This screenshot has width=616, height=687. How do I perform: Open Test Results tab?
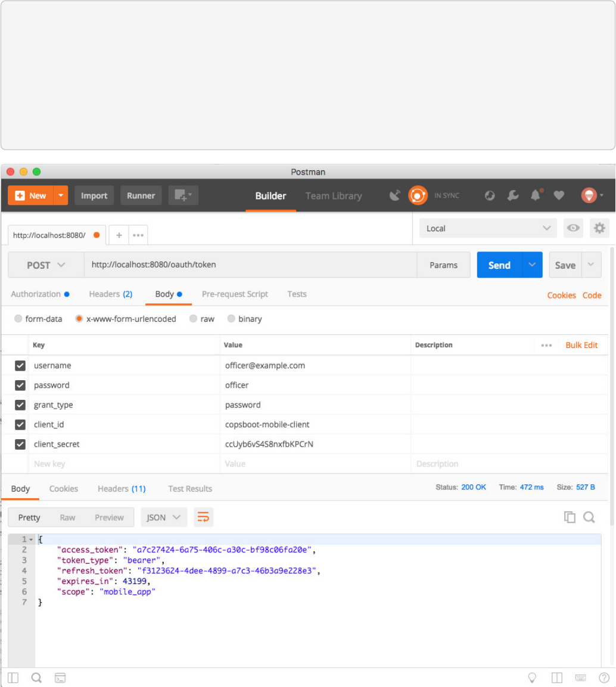click(190, 489)
